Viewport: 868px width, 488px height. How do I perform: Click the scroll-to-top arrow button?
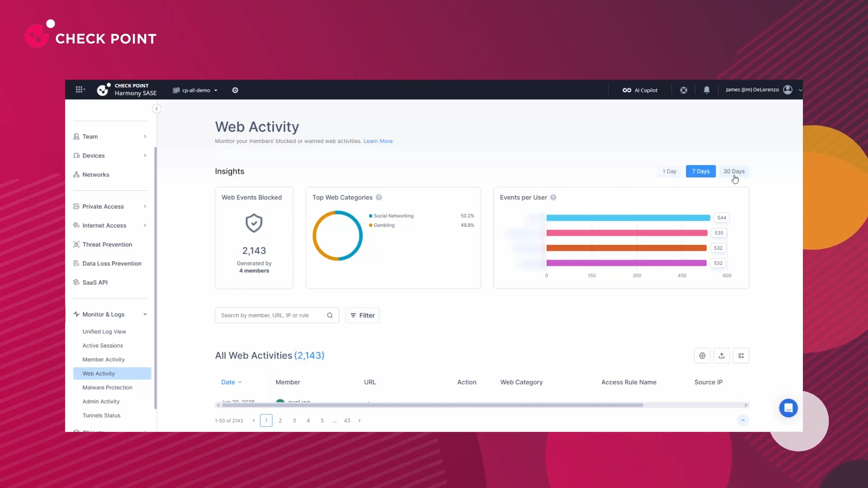point(743,420)
